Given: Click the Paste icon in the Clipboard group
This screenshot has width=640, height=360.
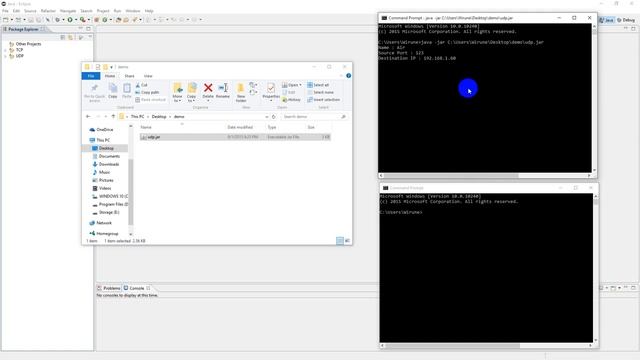Looking at the screenshot, I should click(127, 91).
